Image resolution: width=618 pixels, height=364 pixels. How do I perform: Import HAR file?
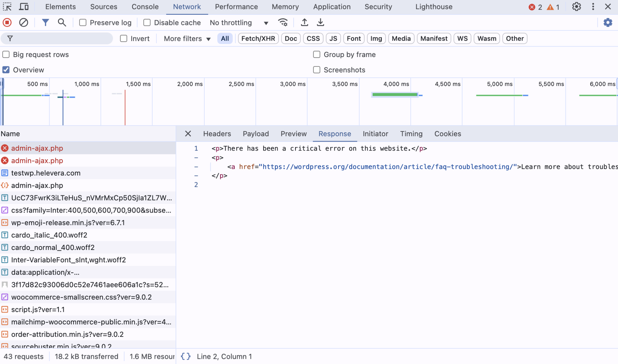pos(304,22)
